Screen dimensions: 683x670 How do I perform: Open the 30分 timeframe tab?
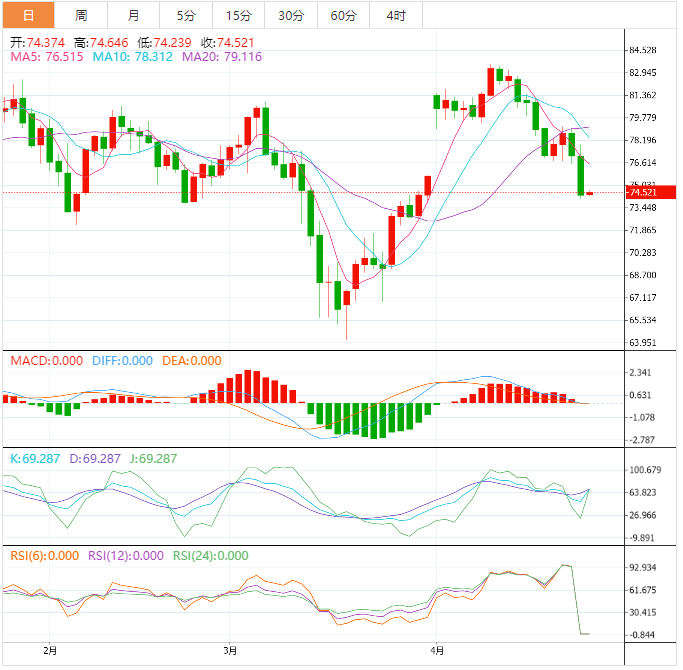pyautogui.click(x=291, y=15)
